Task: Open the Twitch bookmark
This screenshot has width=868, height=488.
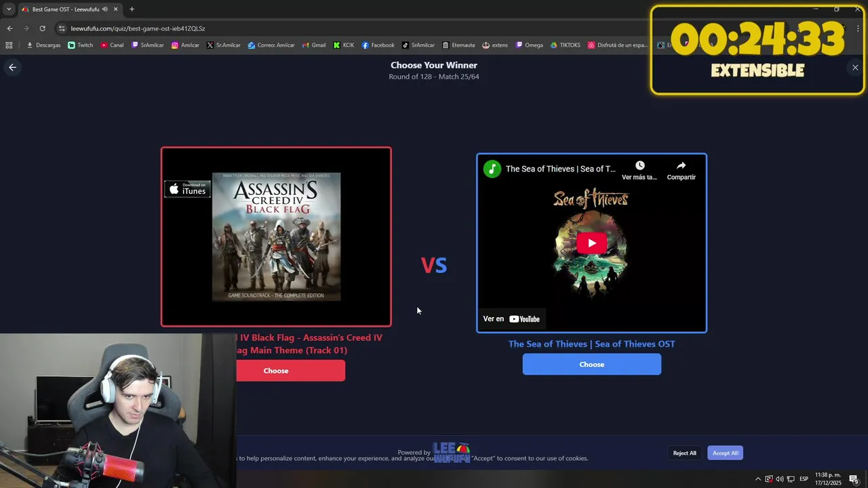Action: click(x=81, y=45)
